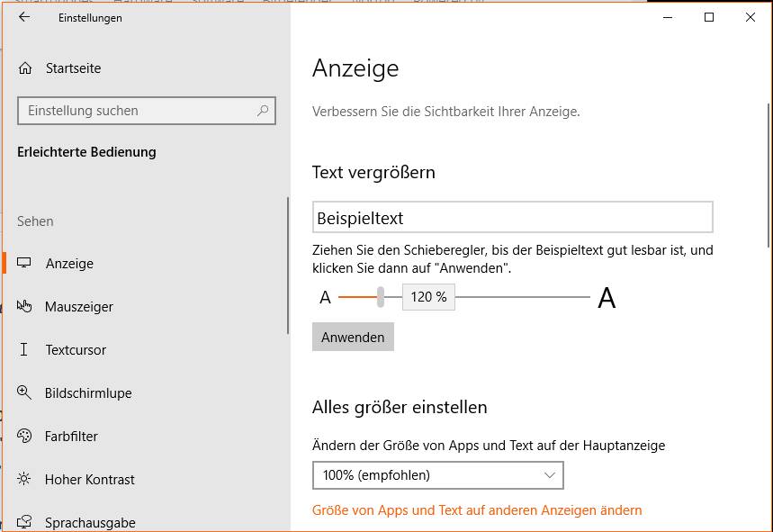Image resolution: width=773 pixels, height=532 pixels.
Task: Click the Text vergrößern heading
Action: (373, 173)
